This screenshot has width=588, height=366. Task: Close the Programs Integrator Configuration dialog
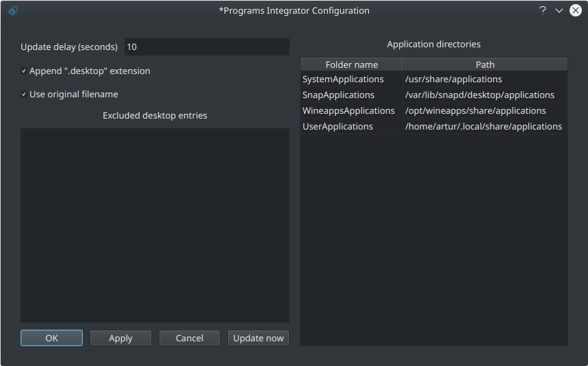[576, 10]
